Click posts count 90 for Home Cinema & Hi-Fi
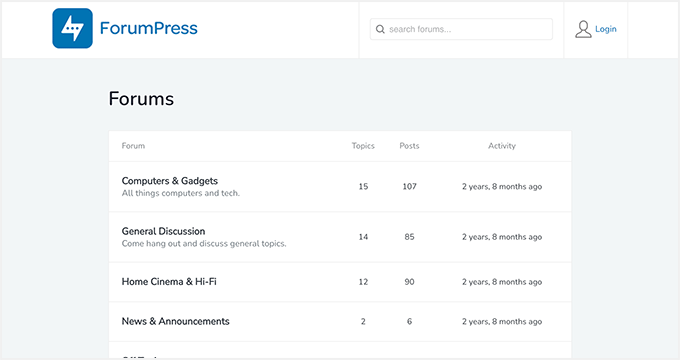Screen dimensions: 680x360 [409, 282]
